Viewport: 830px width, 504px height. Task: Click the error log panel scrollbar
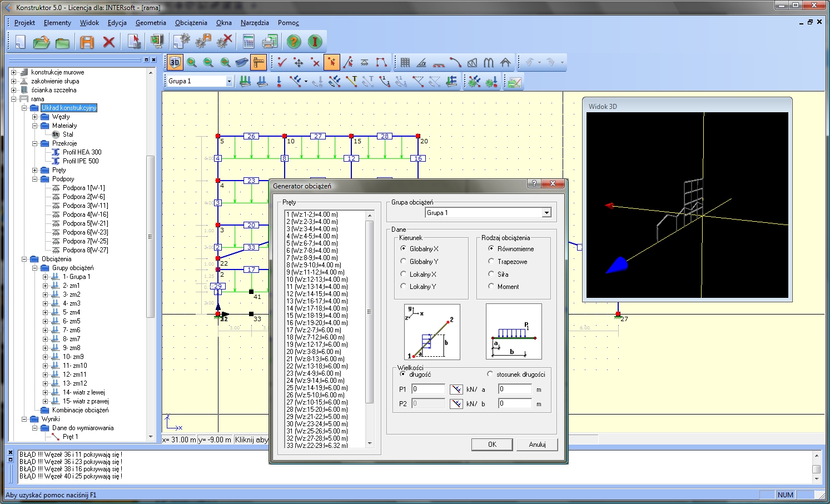pyautogui.click(x=817, y=467)
